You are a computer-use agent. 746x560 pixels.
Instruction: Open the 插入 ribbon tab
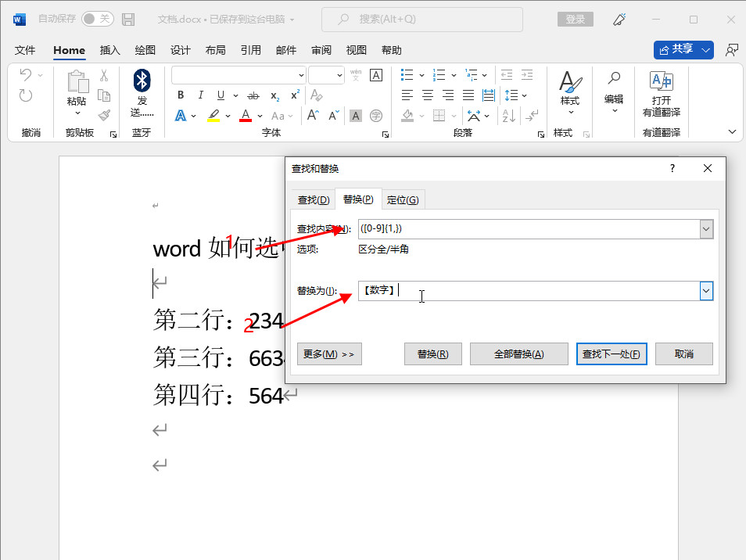point(110,50)
